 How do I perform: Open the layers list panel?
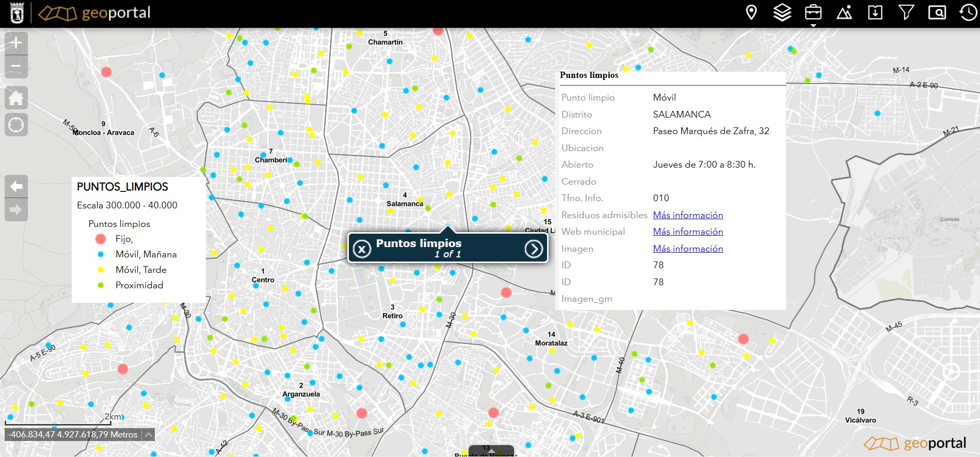click(x=782, y=12)
